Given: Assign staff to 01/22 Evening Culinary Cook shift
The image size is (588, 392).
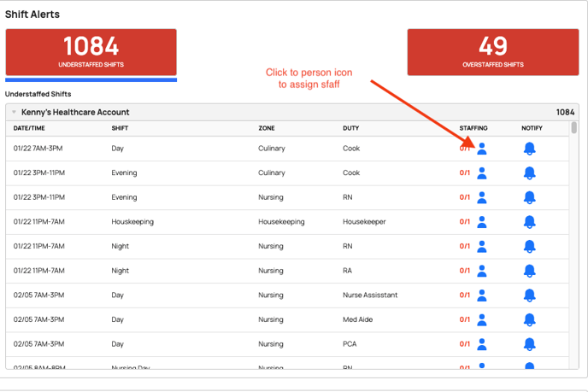Looking at the screenshot, I should [482, 173].
